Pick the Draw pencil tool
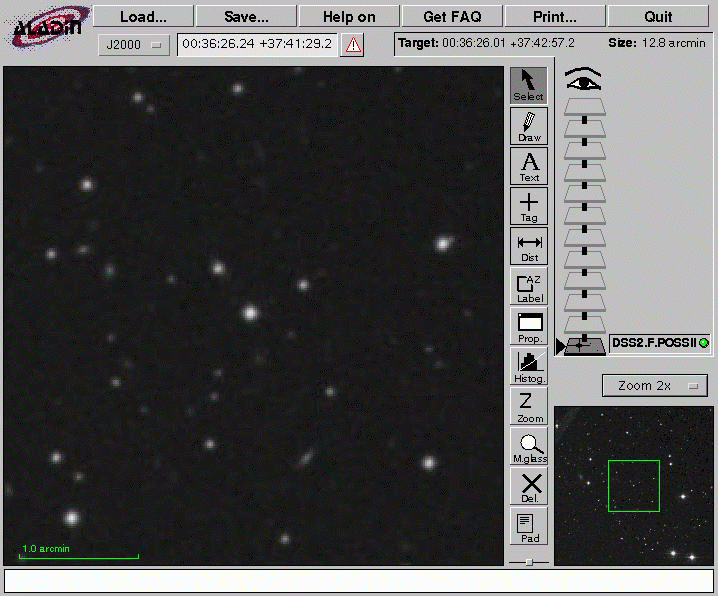The image size is (718, 596). [x=529, y=126]
